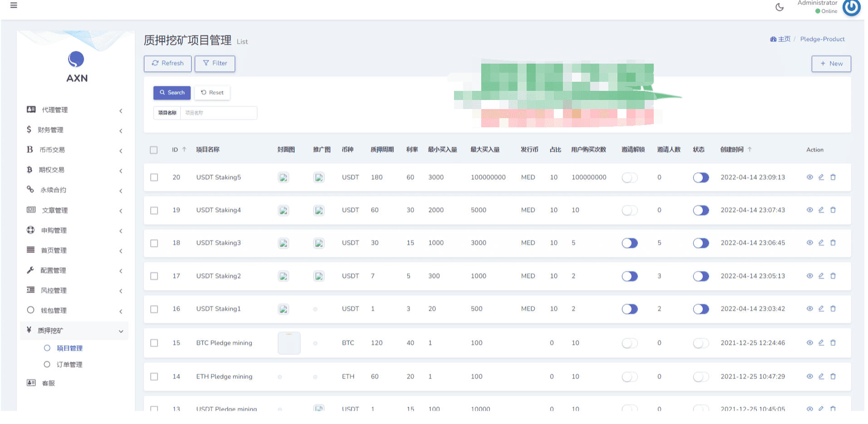Delete the USDT Staking3 row
Image resolution: width=868 pixels, height=424 pixels.
click(x=833, y=243)
